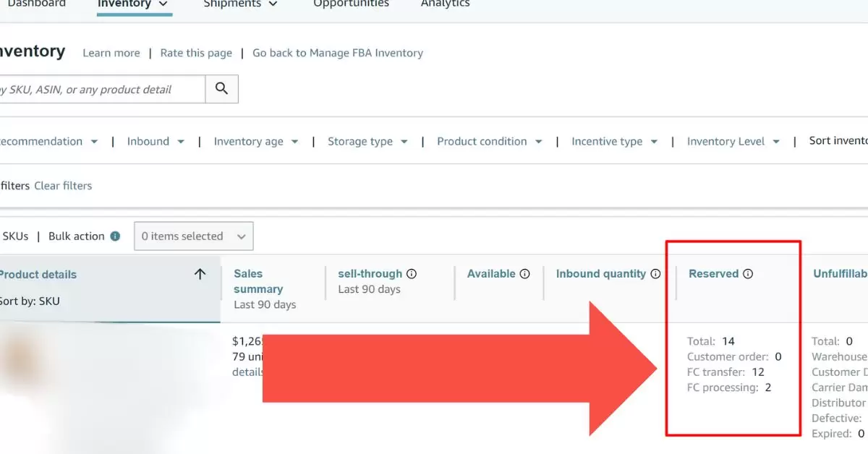Go to the Analytics tab
This screenshot has width=868, height=454.
445,4
